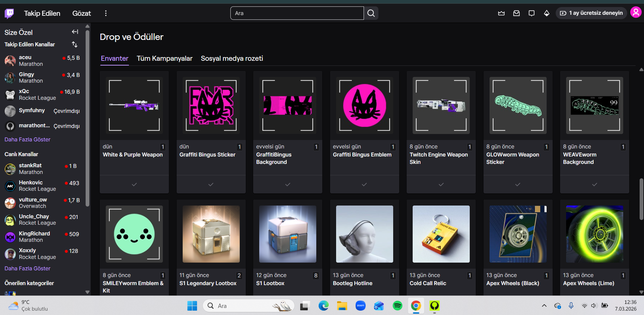Open the Sosyal medya rozeti tab

232,58
